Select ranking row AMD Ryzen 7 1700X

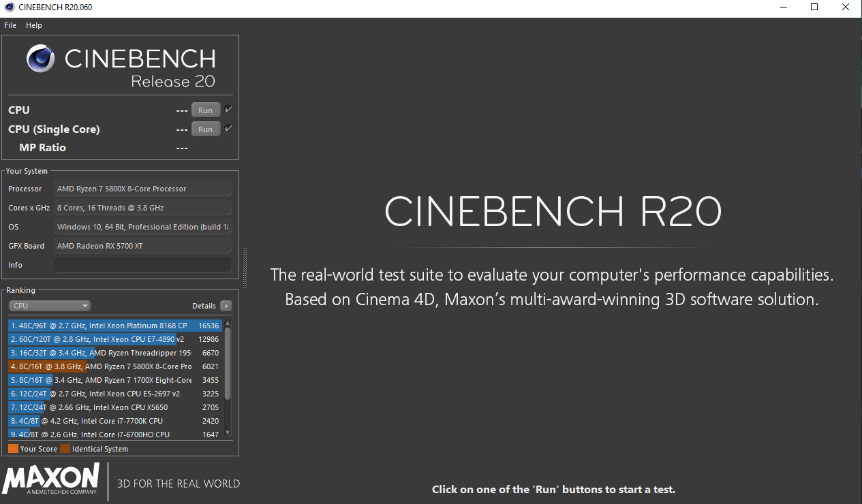coord(115,380)
